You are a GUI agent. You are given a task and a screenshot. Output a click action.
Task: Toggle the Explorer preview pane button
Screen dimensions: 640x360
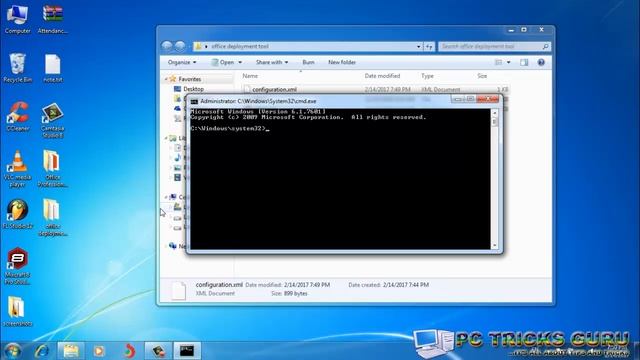pos(524,62)
